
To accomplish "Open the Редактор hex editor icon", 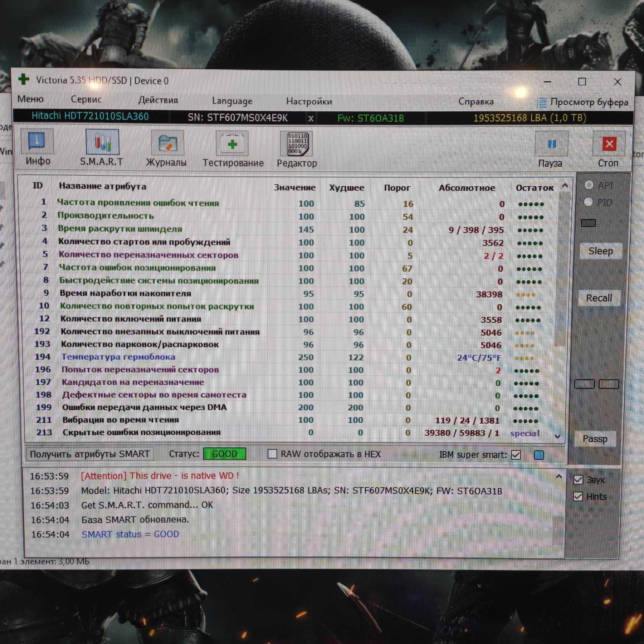I will [297, 144].
